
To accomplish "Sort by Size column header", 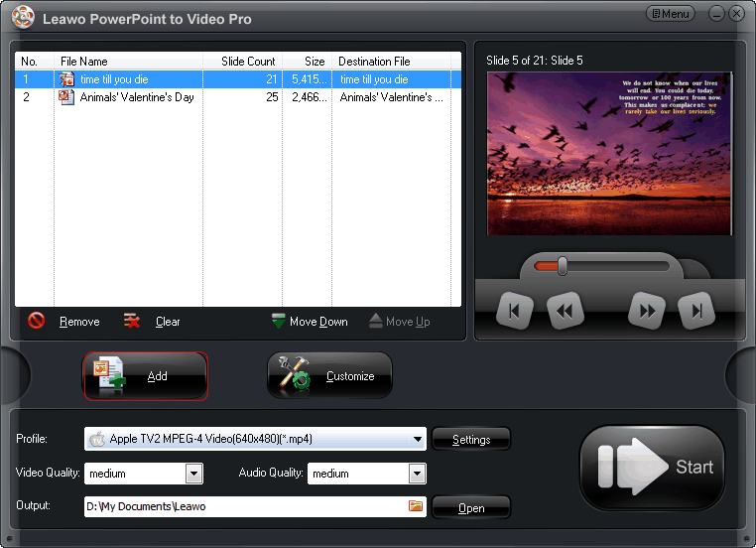I will tap(308, 62).
